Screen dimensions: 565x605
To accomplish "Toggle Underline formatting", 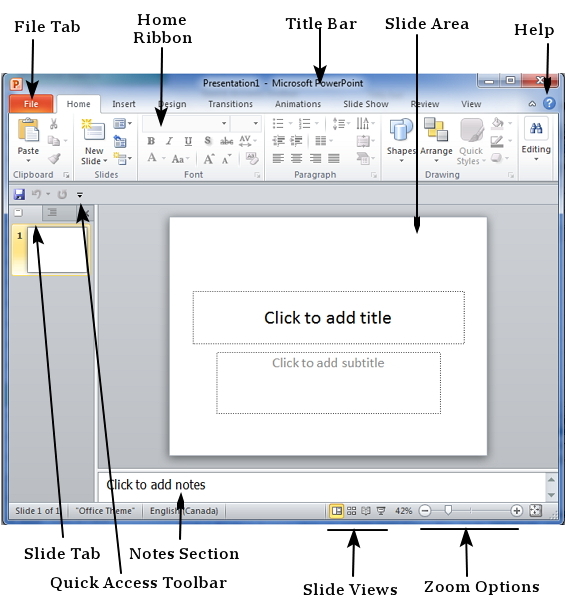I will pos(188,141).
